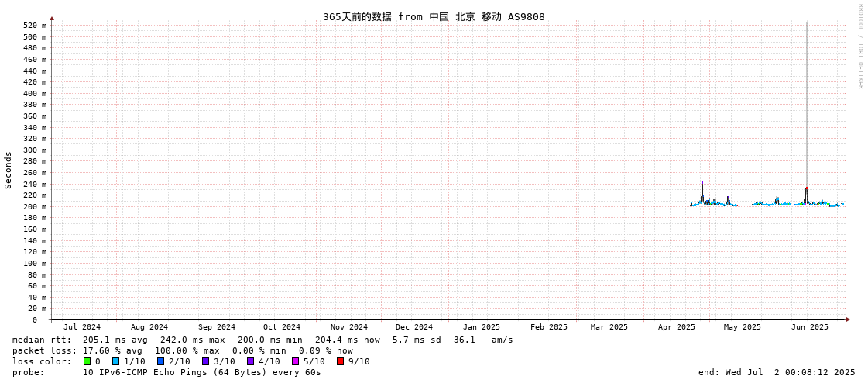The height and width of the screenshot is (383, 868).
Task: Click the green 0 loss color swatch
Action: (87, 361)
